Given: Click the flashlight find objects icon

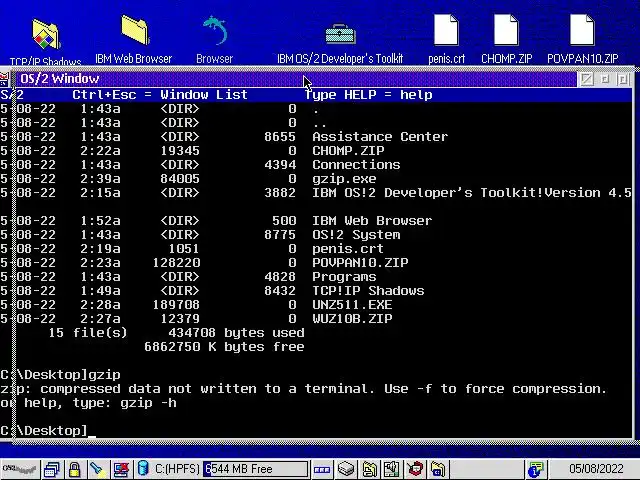Looking at the screenshot, I should click(x=97, y=469).
